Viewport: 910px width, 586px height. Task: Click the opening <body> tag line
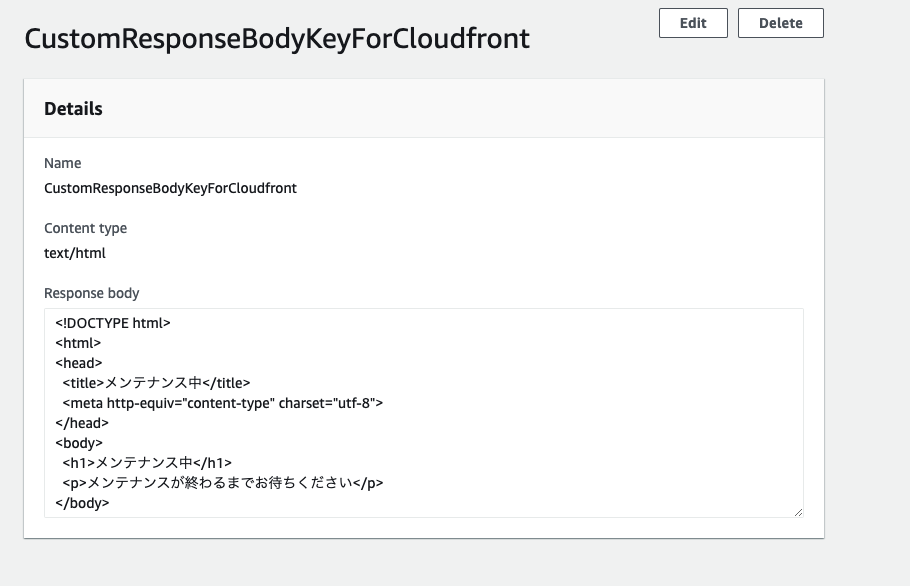79,443
